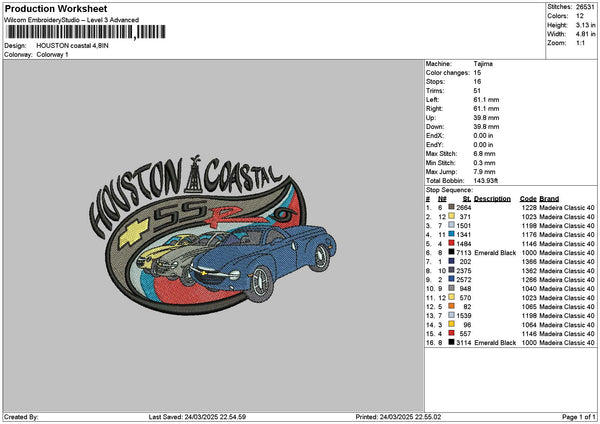Select the 'Stops:' value 16
600x424 pixels.
point(477,82)
